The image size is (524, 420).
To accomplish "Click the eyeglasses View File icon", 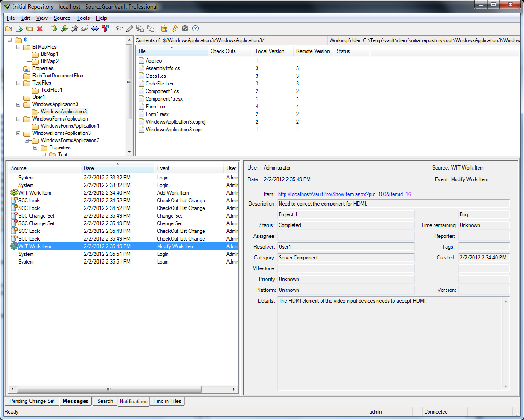I will tap(119, 29).
